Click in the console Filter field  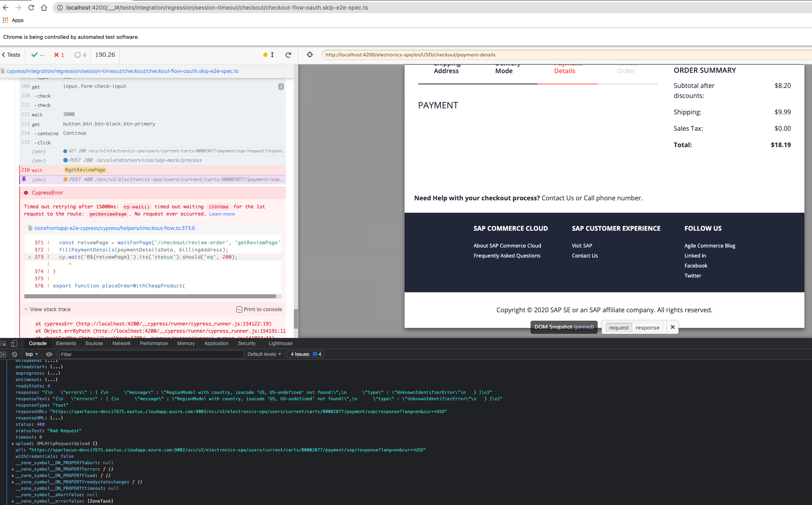click(x=151, y=354)
